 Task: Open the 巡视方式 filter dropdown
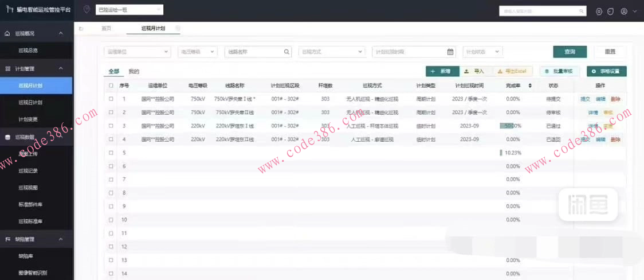(332, 52)
